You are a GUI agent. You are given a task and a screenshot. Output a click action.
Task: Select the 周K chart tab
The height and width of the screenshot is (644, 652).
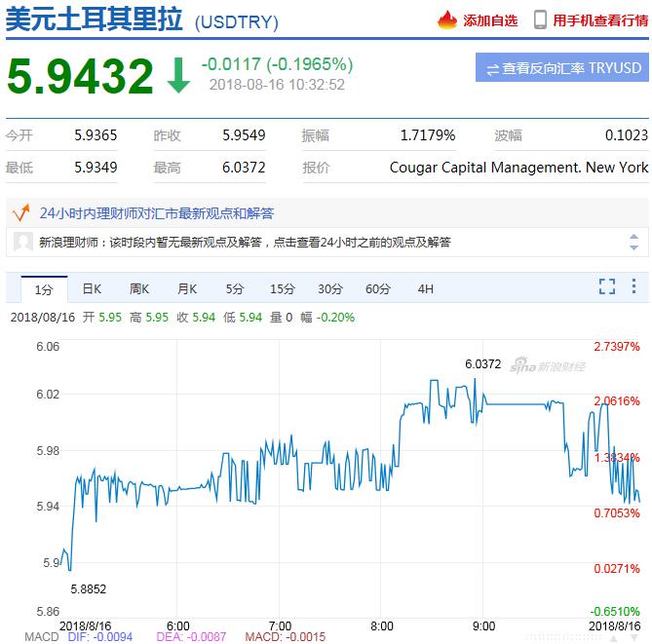pos(139,288)
